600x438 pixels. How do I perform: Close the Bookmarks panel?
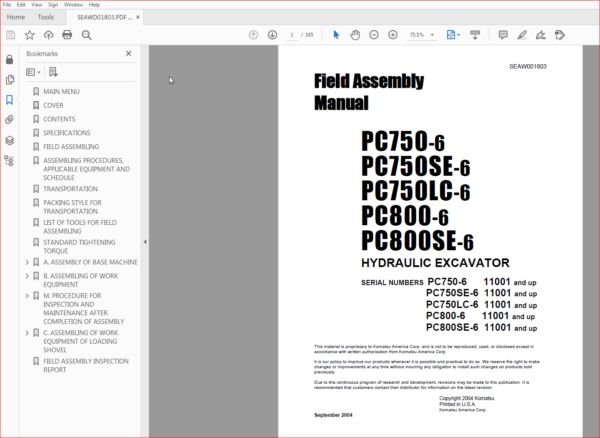(x=129, y=54)
